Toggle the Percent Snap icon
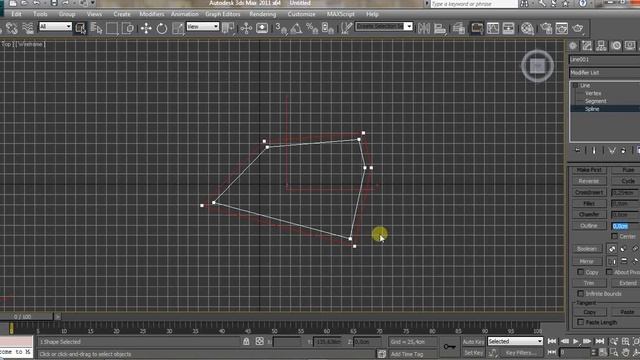Viewport: 640px width, 360px height. tap(312, 28)
